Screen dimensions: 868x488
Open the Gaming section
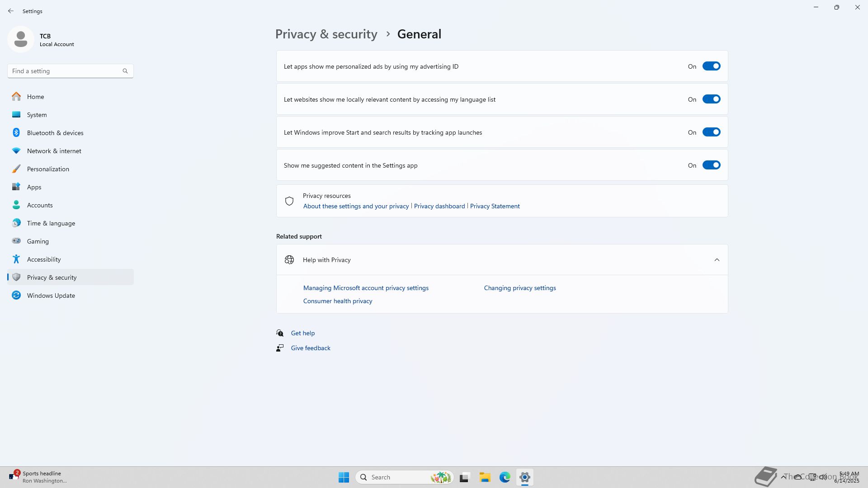coord(38,241)
